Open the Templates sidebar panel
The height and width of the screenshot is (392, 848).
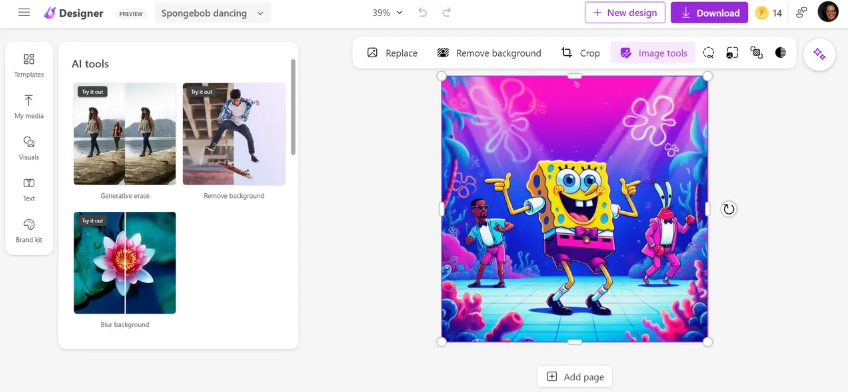[x=29, y=65]
